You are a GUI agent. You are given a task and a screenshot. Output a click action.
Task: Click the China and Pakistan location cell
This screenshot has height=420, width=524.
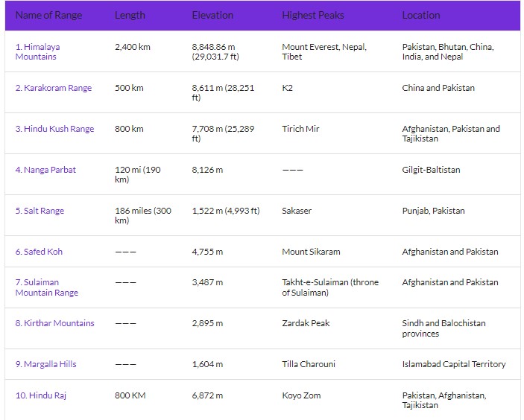click(438, 88)
